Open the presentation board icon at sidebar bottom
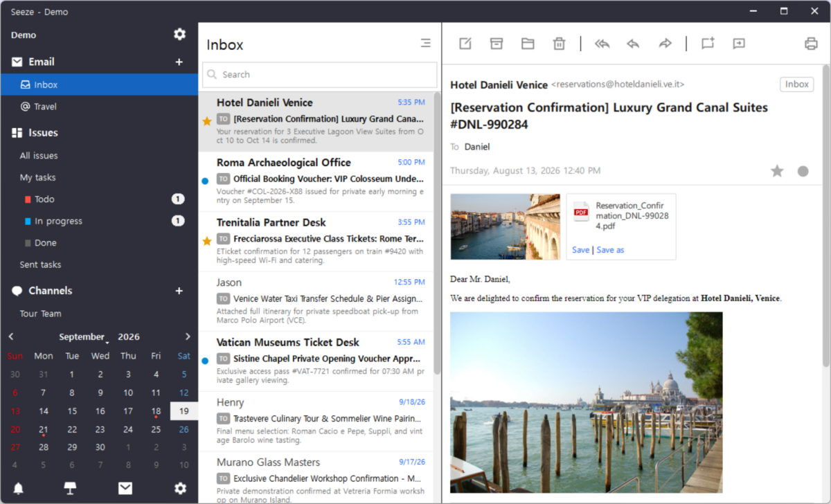831x504 pixels. (70, 489)
